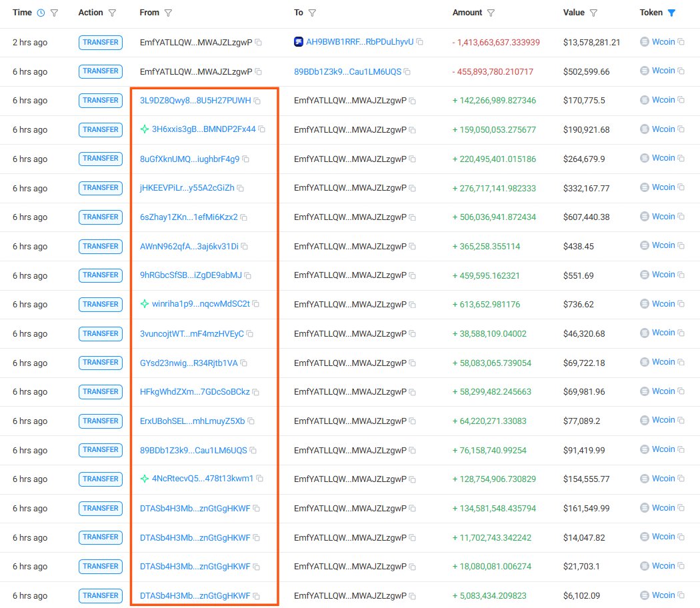This screenshot has height=608, width=700.
Task: Open sender 89BDb1Z3k9...Cau1LM6UQS in $91,419.99 row
Action: pyautogui.click(x=193, y=451)
